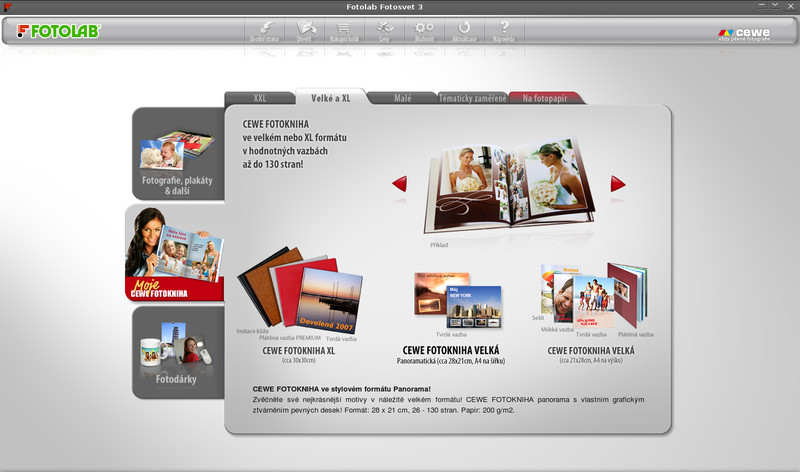Open the Tématicky zaměřené tab
This screenshot has width=800, height=472.
click(472, 98)
